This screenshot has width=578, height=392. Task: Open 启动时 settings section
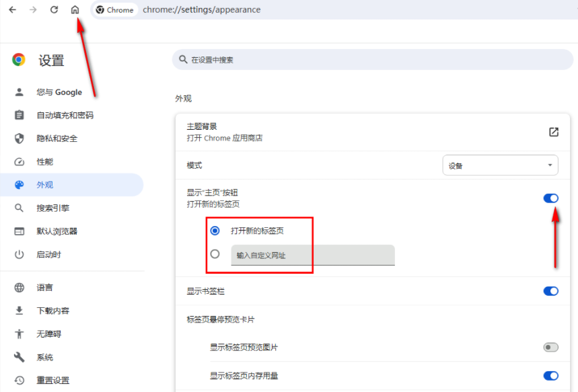coord(72,254)
